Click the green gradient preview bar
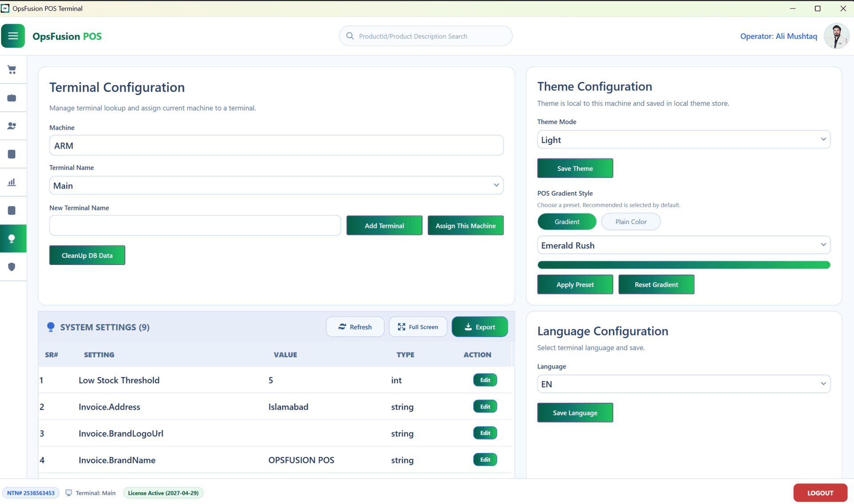The height and width of the screenshot is (504, 854). (684, 265)
